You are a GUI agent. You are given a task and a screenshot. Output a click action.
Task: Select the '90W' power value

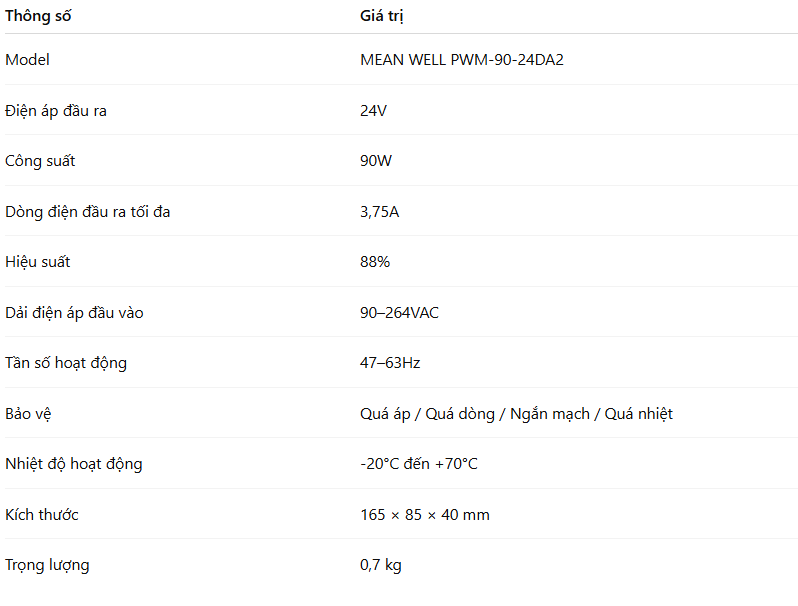click(x=376, y=161)
